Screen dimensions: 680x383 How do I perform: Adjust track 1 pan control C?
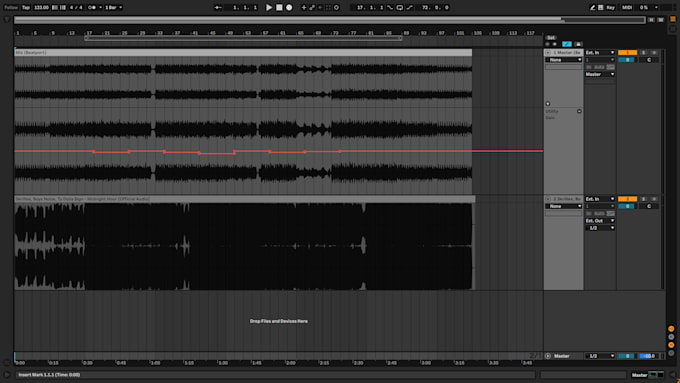pos(649,60)
